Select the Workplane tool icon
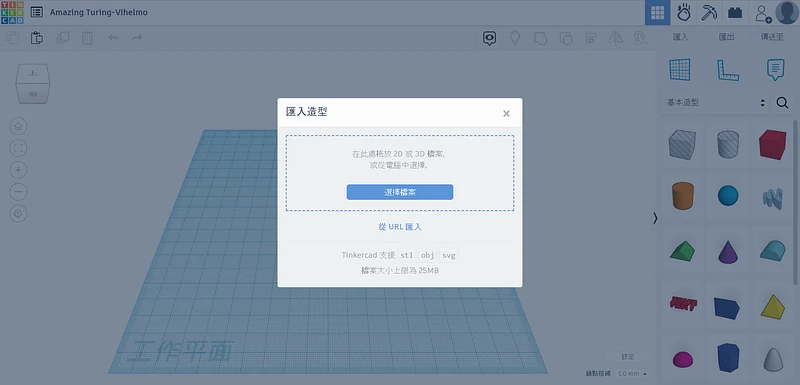 click(680, 70)
